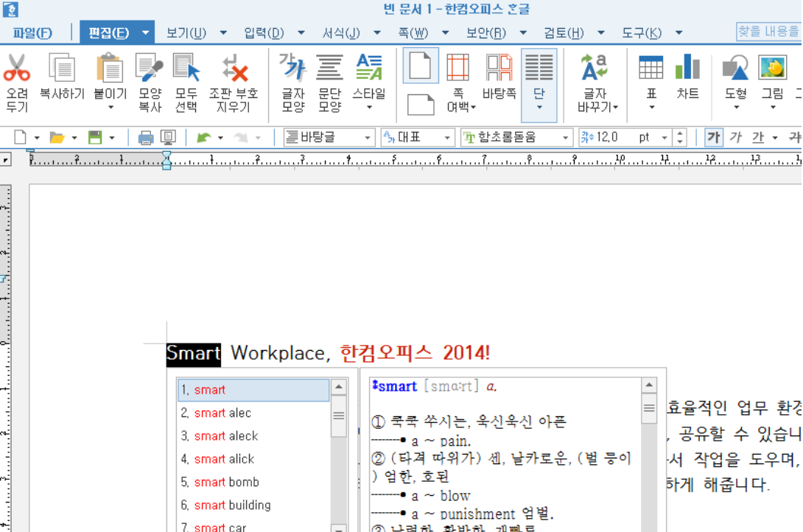
Task: Click the Picture (그림) icon
Action: pos(773,69)
